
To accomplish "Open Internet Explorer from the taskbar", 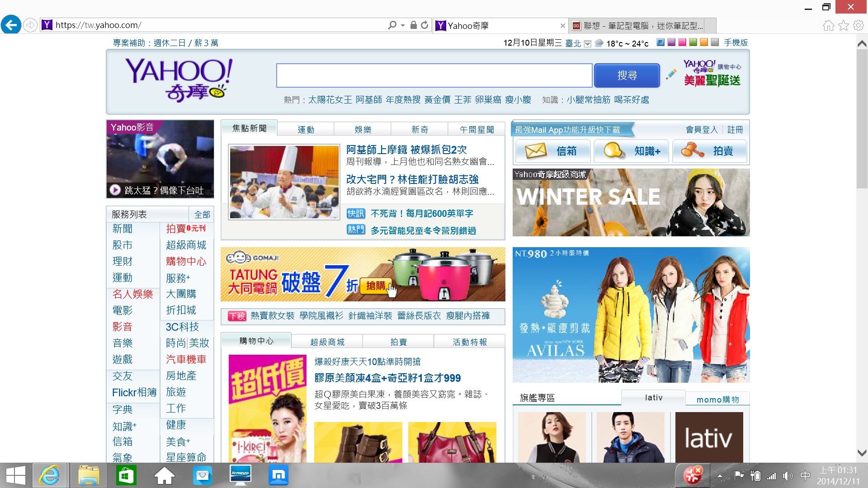I will 49,475.
